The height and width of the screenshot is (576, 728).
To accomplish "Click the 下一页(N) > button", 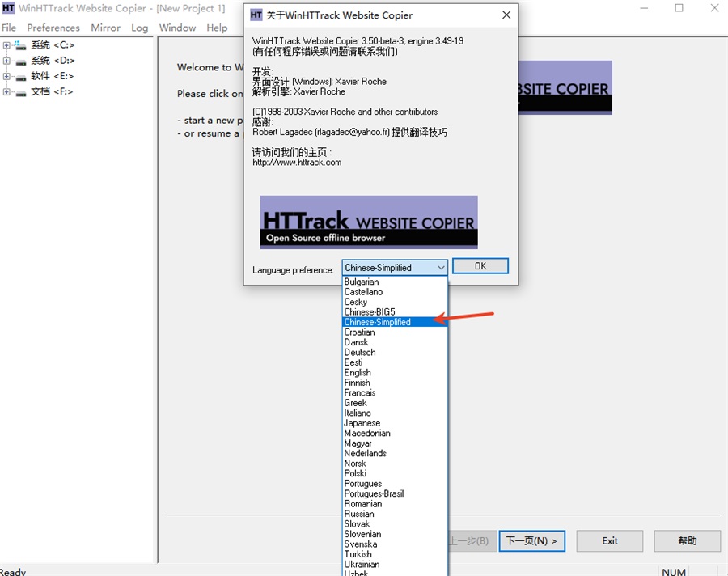I will click(532, 540).
